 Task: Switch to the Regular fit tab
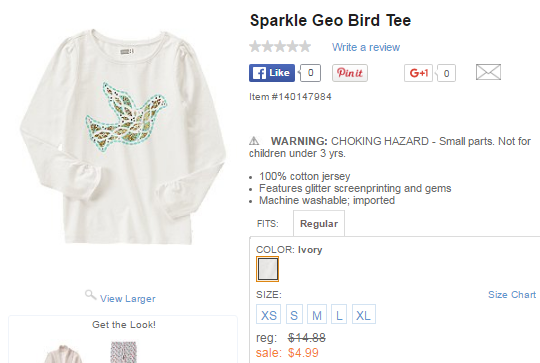[319, 224]
